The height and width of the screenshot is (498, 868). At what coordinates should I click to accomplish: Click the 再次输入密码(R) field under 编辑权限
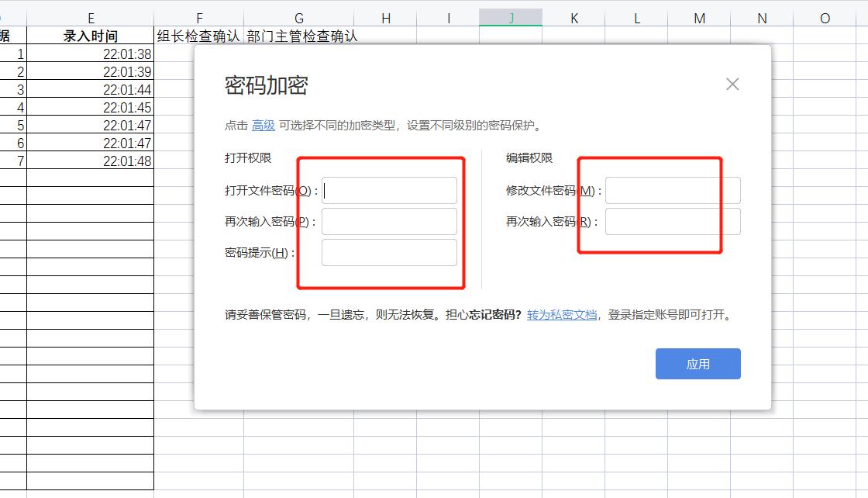[673, 221]
